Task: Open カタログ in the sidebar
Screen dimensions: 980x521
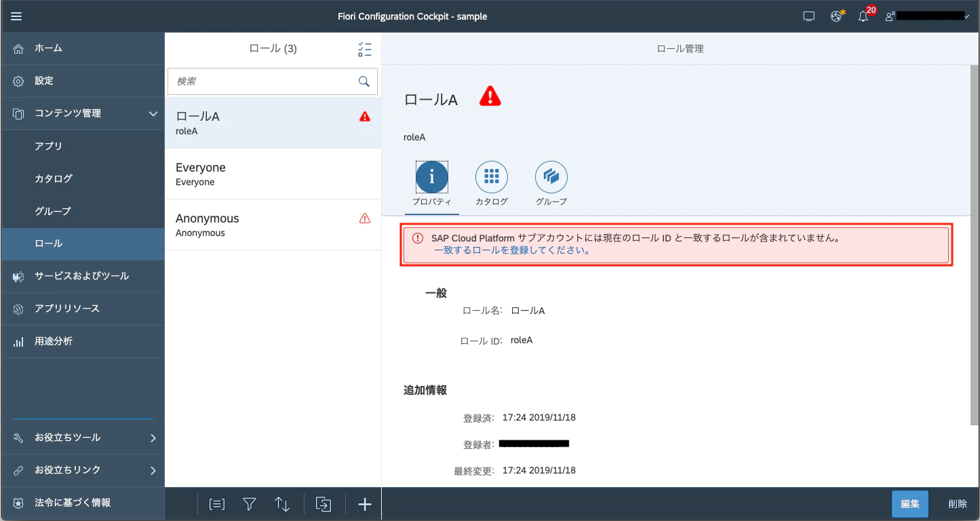Action: (x=83, y=179)
